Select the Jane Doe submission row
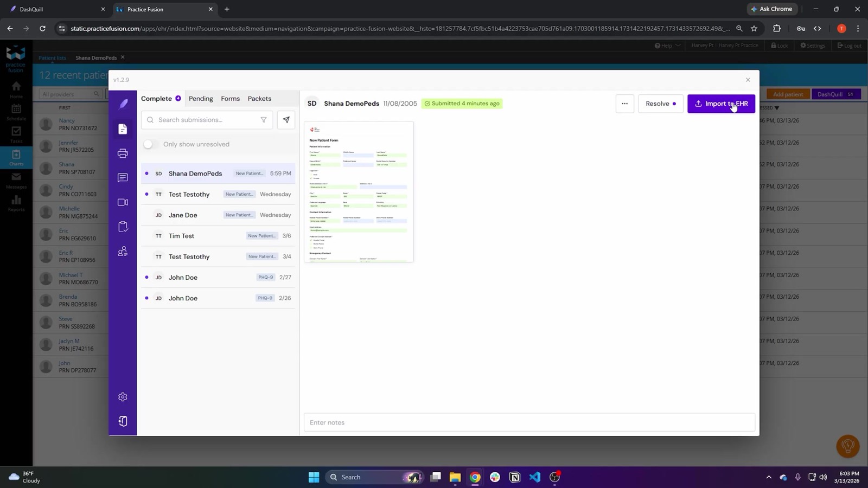The image size is (868, 488). click(218, 215)
